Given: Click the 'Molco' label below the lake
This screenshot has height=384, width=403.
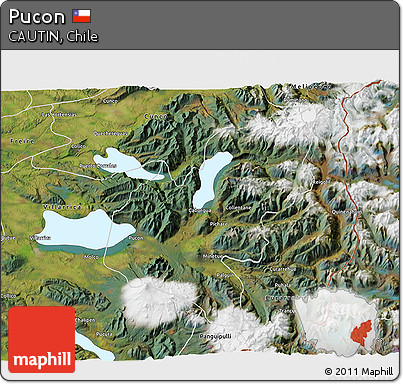Looking at the screenshot, I should point(91,257).
